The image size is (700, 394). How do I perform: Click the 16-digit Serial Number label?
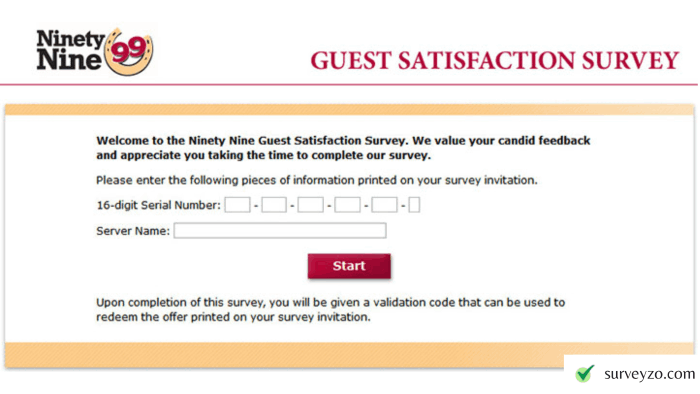[x=158, y=205]
